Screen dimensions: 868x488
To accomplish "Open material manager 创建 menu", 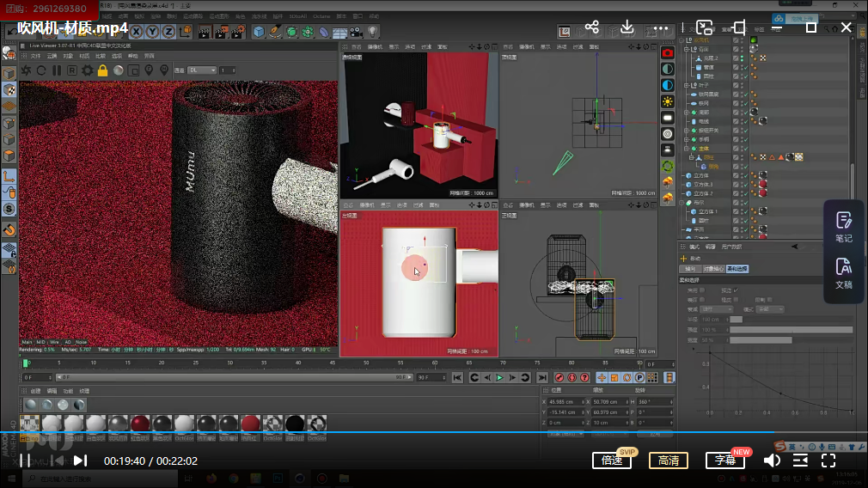I will pyautogui.click(x=35, y=391).
